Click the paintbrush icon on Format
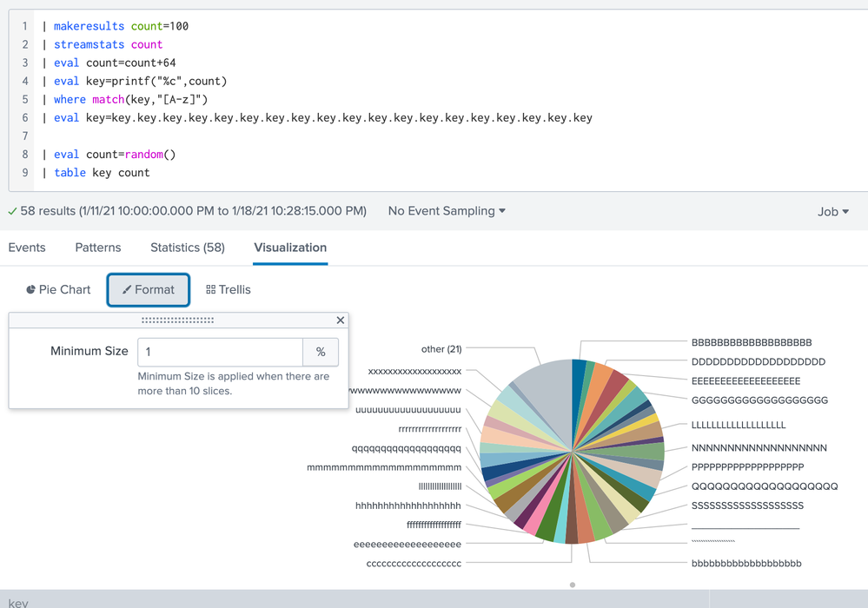Image resolution: width=868 pixels, height=608 pixels. (127, 289)
